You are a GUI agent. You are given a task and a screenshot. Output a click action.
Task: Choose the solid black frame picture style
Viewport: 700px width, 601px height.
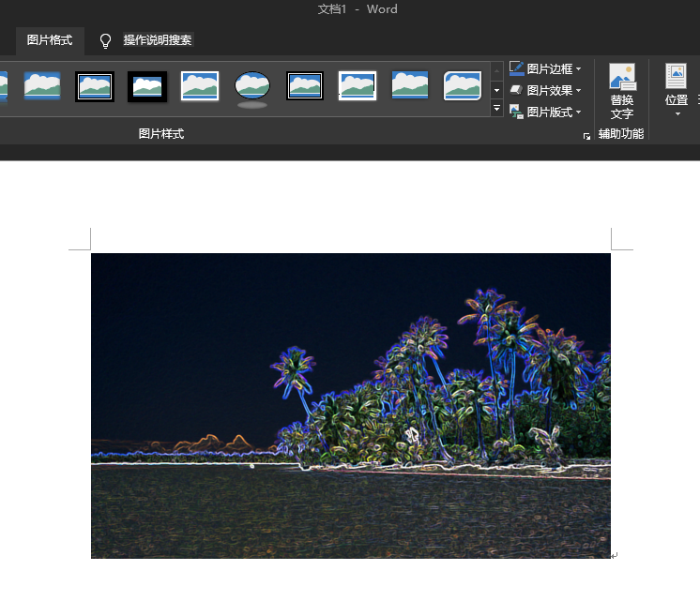click(147, 86)
